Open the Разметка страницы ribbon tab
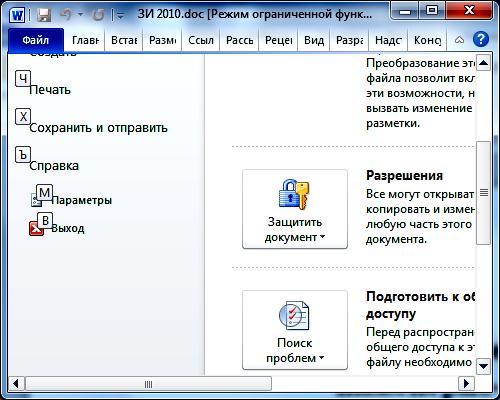Viewport: 500px width, 400px height. [x=162, y=40]
